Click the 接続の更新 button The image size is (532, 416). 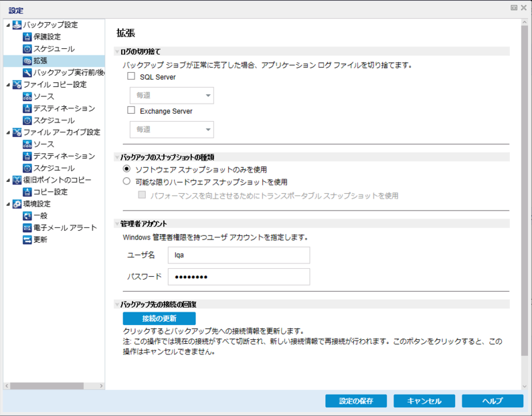159,318
